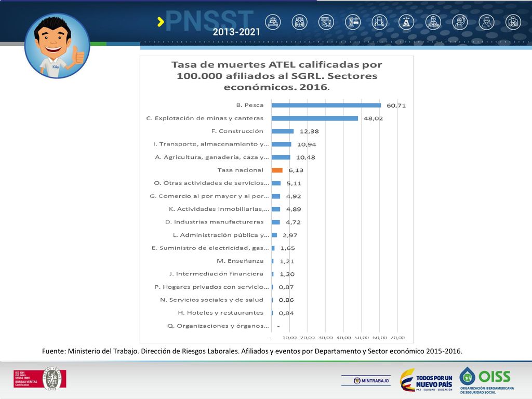
Task: Click the value 1,65
Action: click(288, 248)
